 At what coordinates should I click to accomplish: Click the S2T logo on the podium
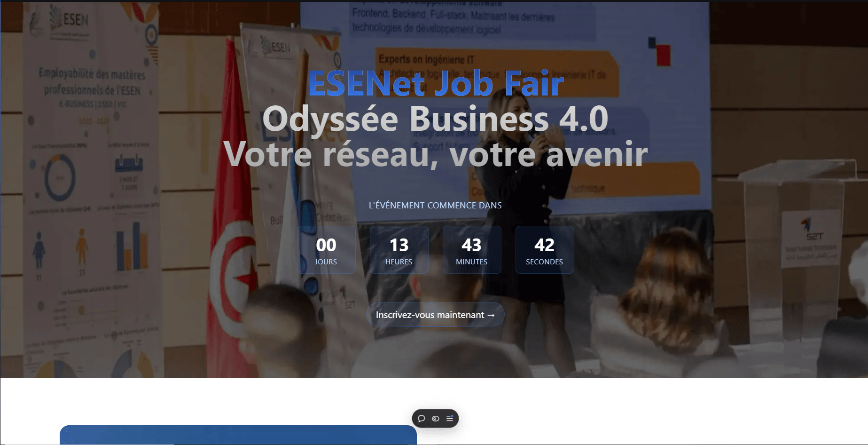tap(813, 230)
